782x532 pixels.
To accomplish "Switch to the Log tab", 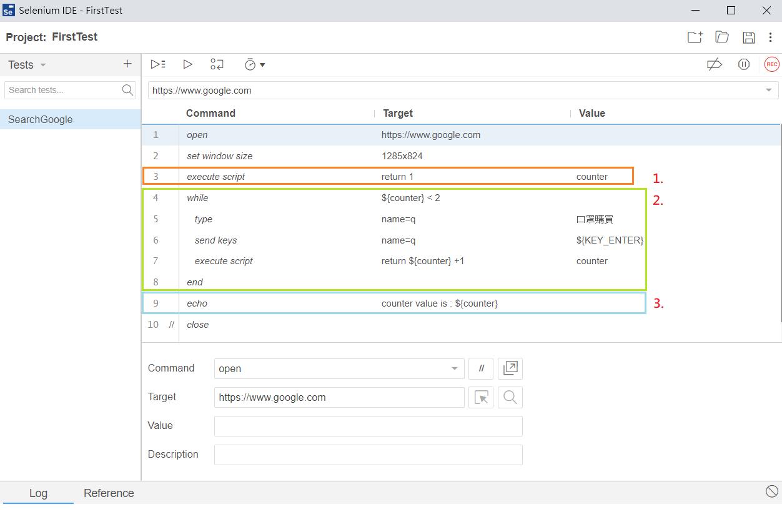I will click(38, 493).
